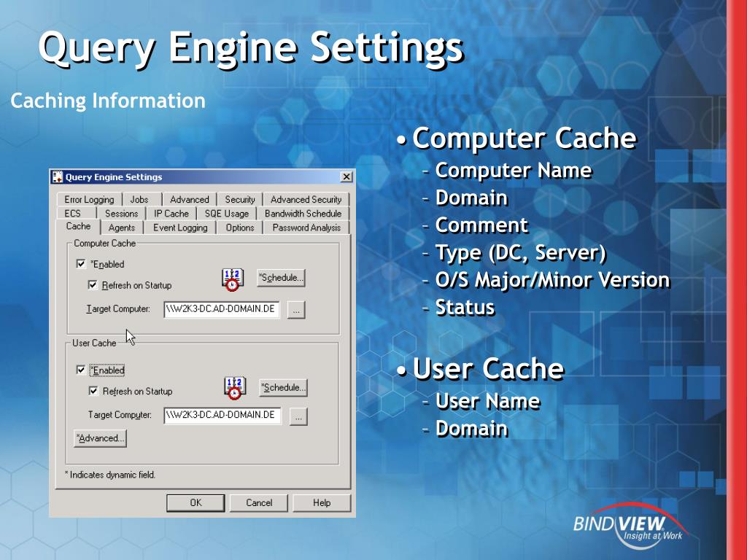Screen dimensions: 747x560
Task: Click the Cancel button
Action: [x=259, y=503]
